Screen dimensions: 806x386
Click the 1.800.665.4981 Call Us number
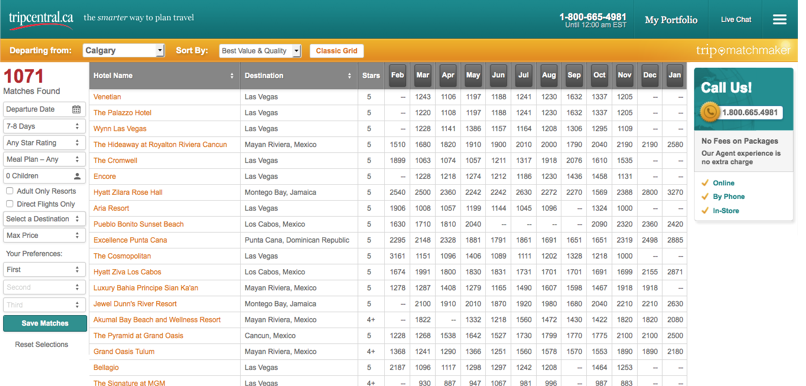[x=749, y=113]
